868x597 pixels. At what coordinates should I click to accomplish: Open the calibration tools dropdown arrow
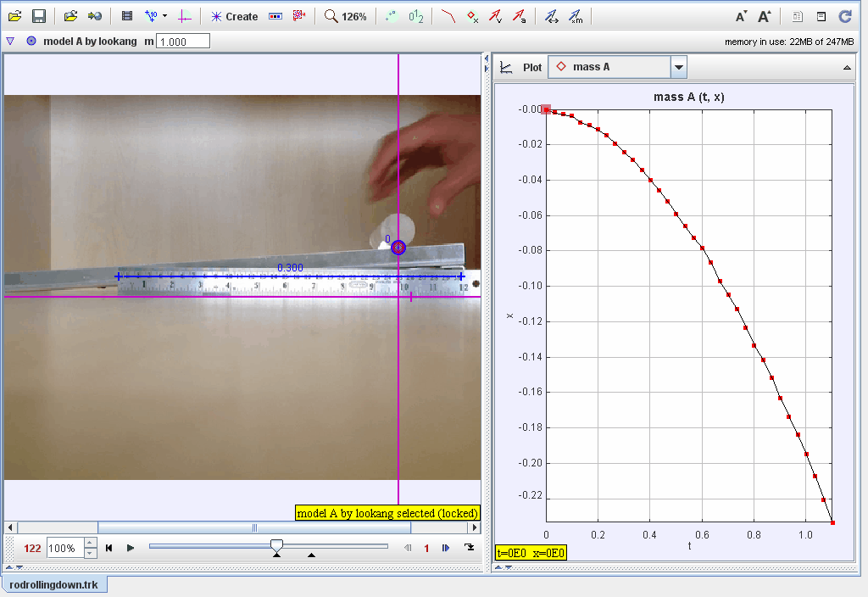(165, 17)
